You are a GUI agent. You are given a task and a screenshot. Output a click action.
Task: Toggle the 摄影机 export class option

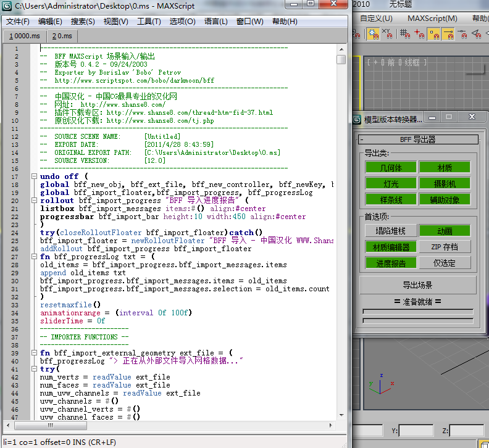(445, 183)
